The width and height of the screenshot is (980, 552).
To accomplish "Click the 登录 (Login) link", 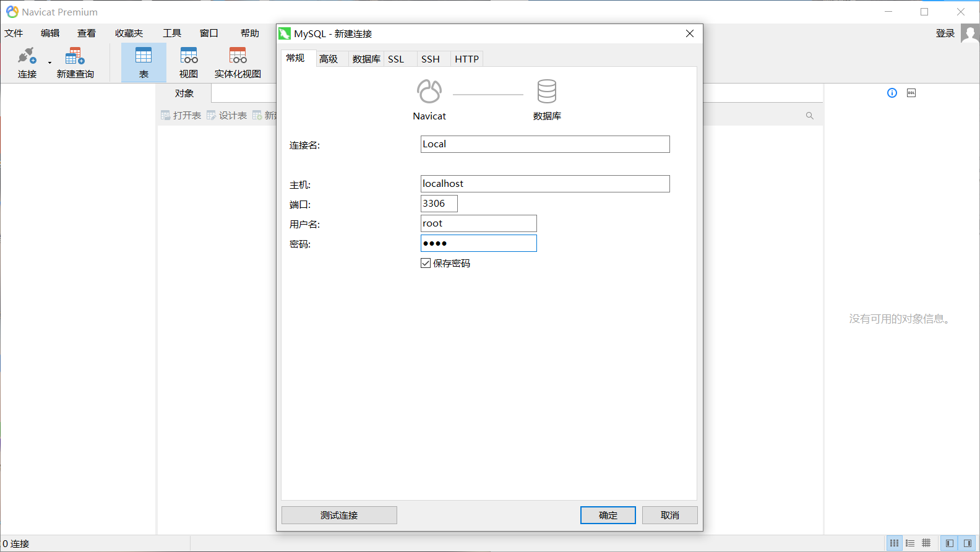I will 945,33.
